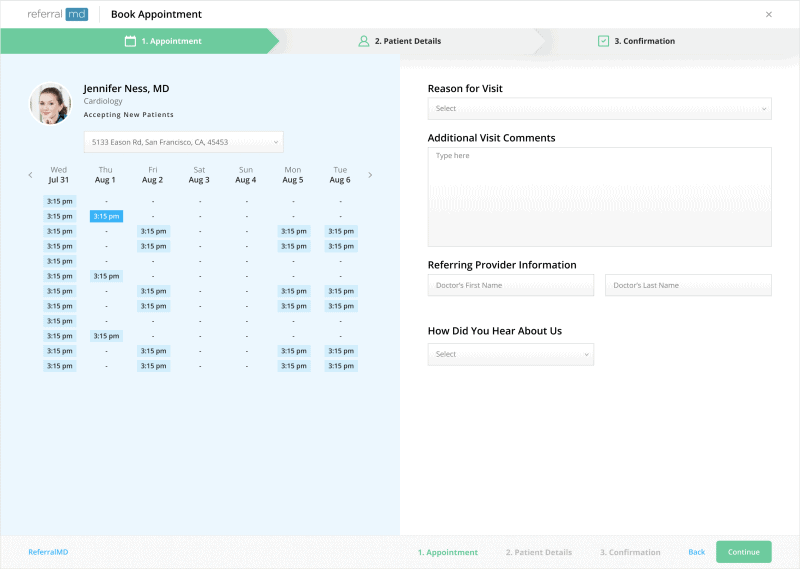Go to next week with right arrow
Viewport: 800px width, 569px height.
(370, 175)
